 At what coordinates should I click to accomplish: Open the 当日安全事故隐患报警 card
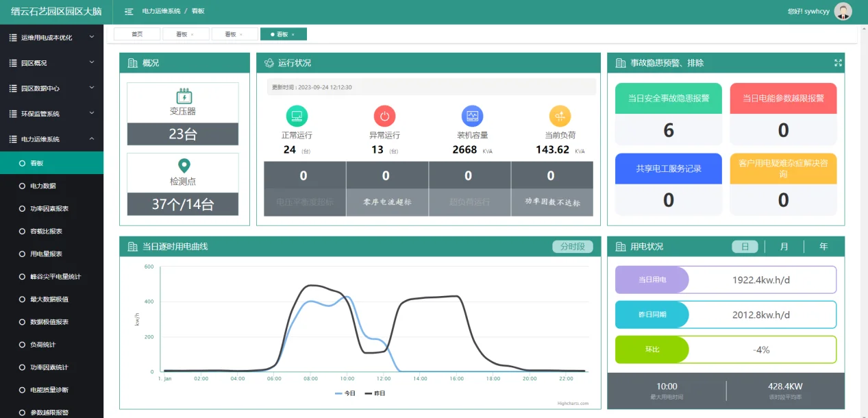669,114
